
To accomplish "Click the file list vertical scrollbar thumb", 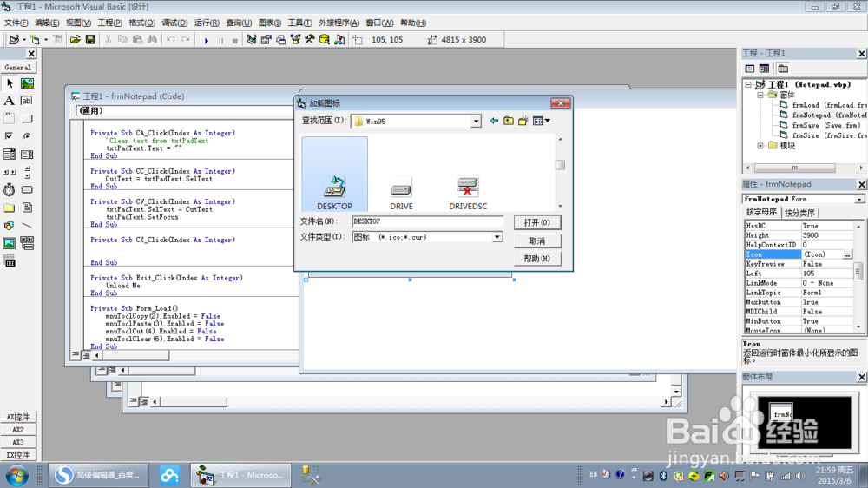I will pos(560,164).
